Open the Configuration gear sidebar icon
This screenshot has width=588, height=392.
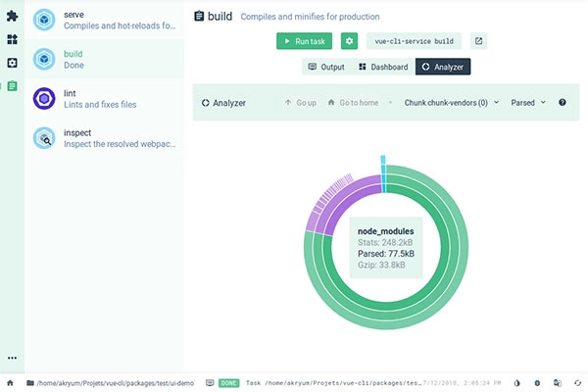[12, 63]
